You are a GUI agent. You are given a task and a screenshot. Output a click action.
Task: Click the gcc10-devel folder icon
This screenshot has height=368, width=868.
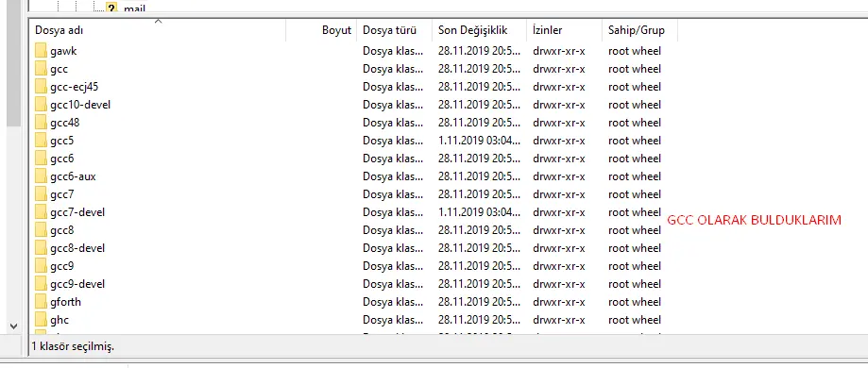click(x=41, y=105)
